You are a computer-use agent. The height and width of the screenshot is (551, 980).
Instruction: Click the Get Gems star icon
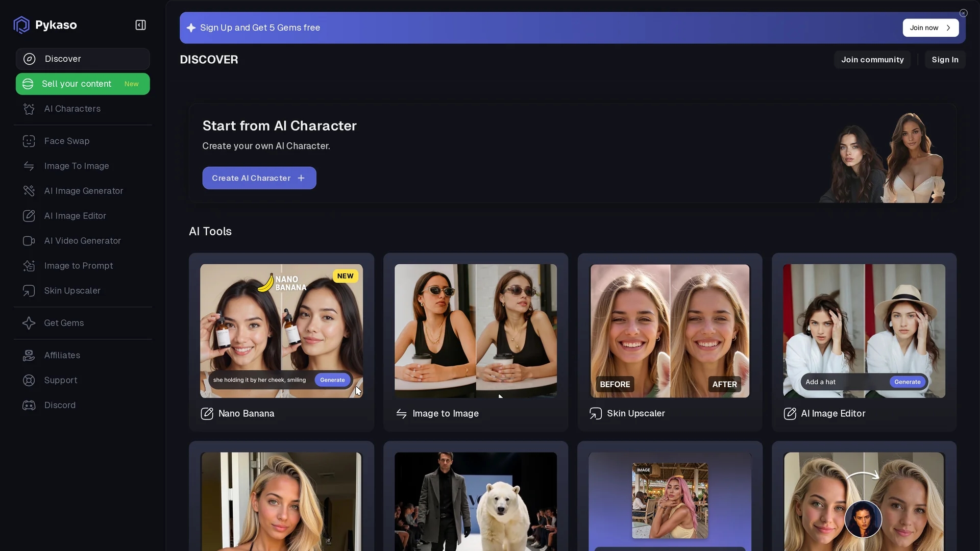click(29, 323)
